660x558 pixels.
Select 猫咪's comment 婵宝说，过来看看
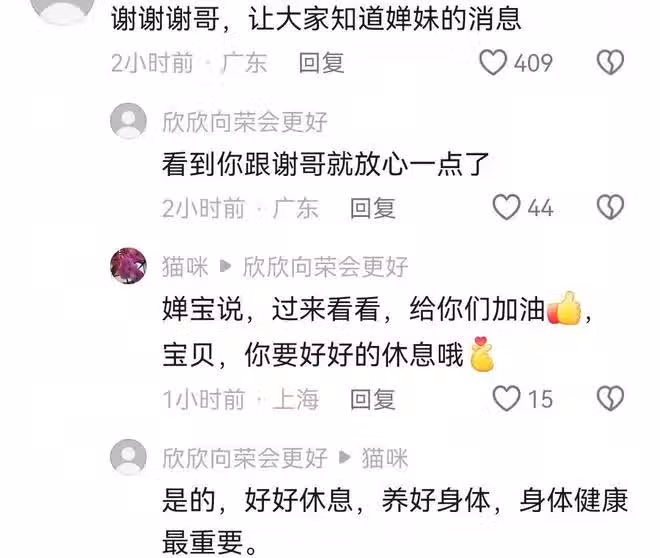(378, 332)
